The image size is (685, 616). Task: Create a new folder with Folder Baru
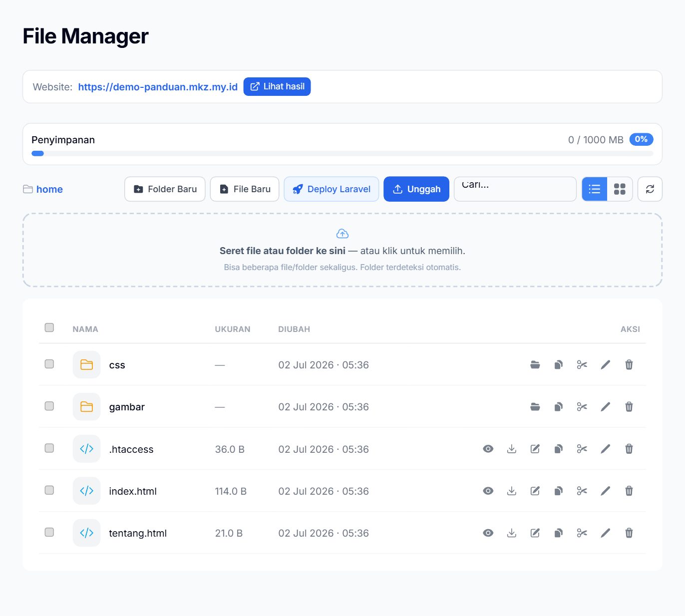coord(165,189)
